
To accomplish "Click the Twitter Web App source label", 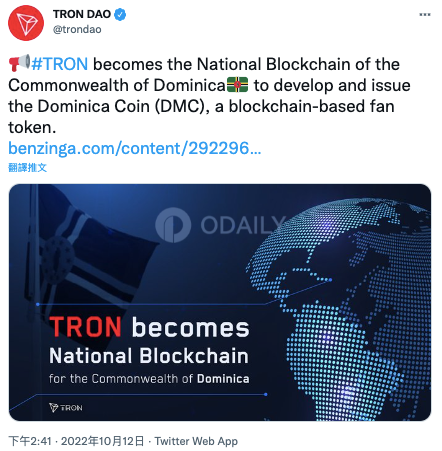I will [196, 441].
